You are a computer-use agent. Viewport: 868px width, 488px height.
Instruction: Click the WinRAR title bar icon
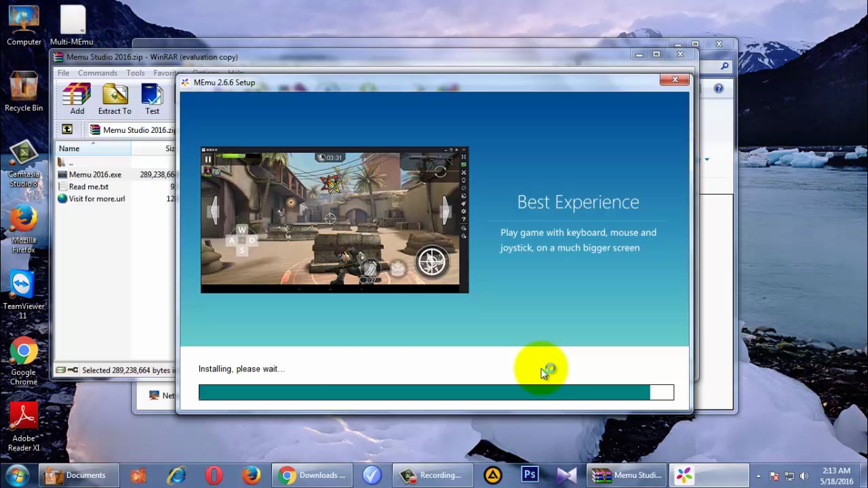58,57
